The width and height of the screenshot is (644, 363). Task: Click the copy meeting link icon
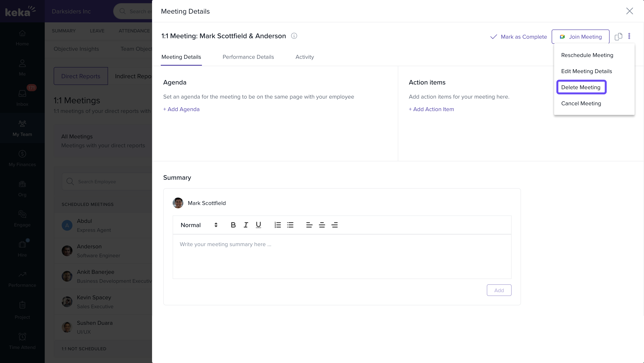[618, 36]
